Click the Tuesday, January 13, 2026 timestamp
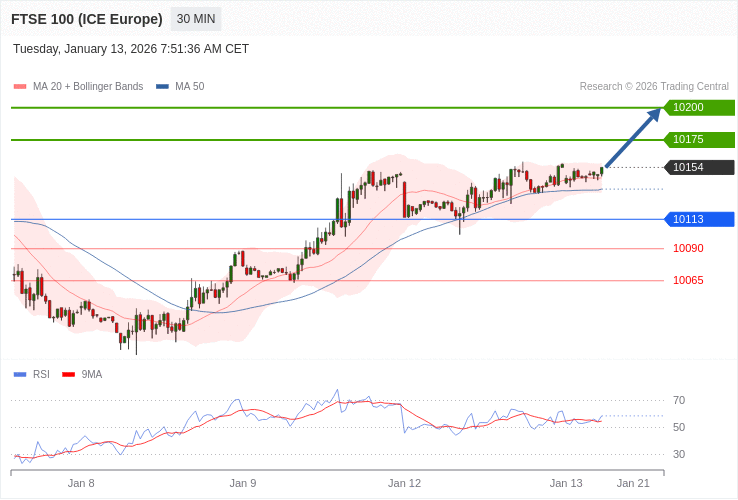Viewport: 738px width, 500px height. click(x=131, y=49)
